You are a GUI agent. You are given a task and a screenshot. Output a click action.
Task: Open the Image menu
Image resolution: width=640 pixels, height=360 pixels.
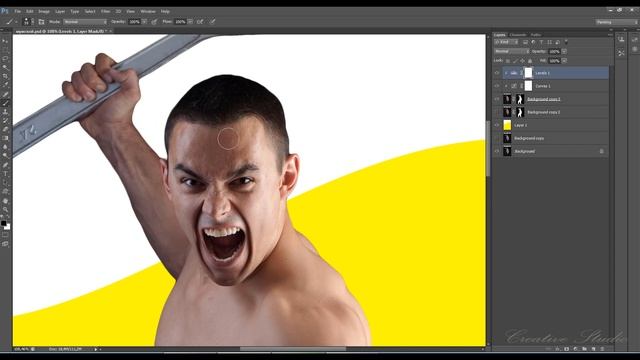[44, 11]
